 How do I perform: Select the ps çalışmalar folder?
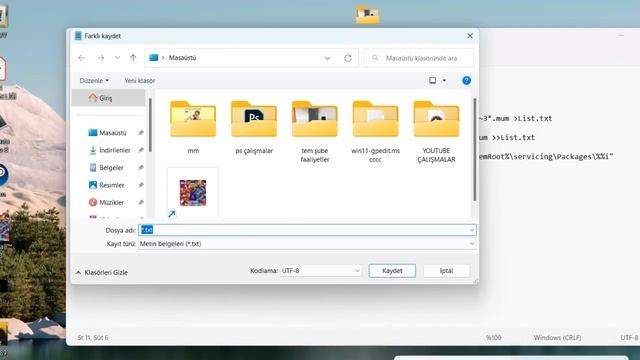[254, 127]
